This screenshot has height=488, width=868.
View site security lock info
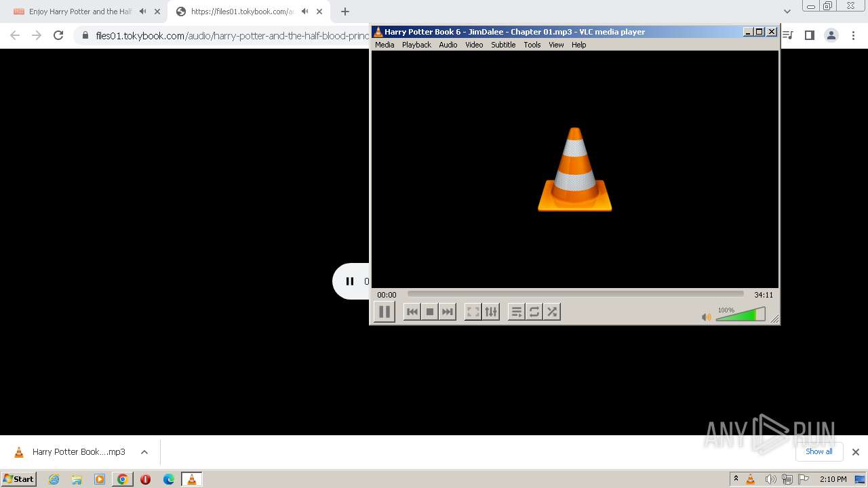point(85,35)
